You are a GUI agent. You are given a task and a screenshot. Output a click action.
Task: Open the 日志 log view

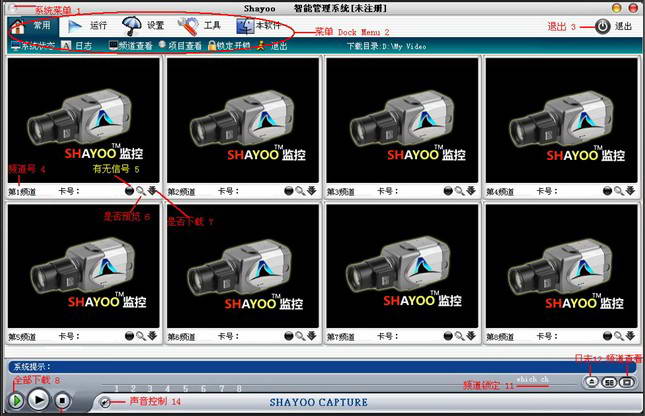[x=77, y=46]
